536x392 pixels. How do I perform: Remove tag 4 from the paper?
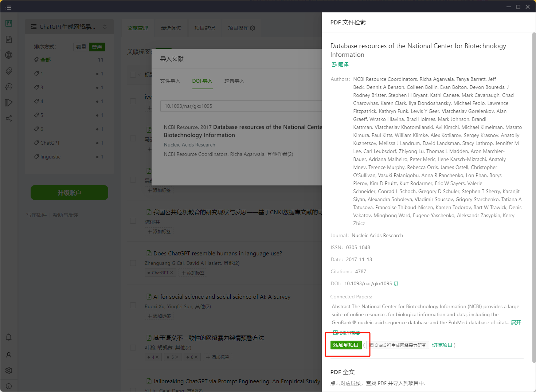pyautogui.click(x=157, y=357)
